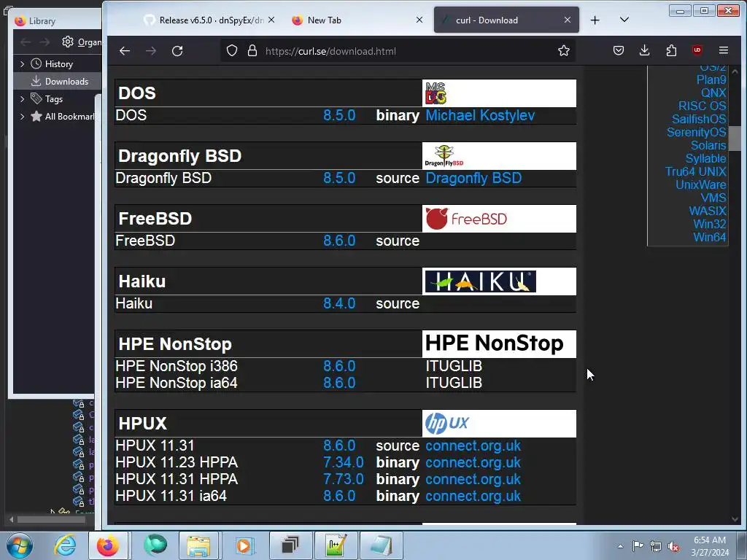Viewport: 747px width, 560px height.
Task: Open a new tab with the plus button
Action: 595,20
